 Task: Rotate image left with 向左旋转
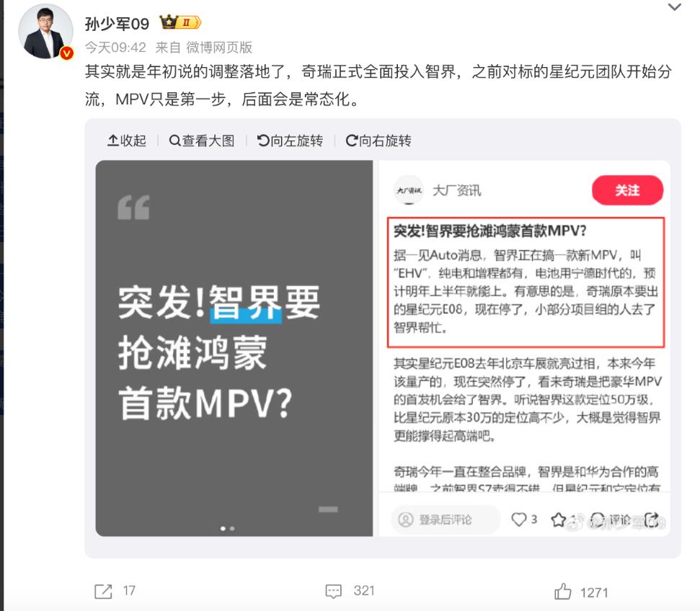tap(291, 141)
